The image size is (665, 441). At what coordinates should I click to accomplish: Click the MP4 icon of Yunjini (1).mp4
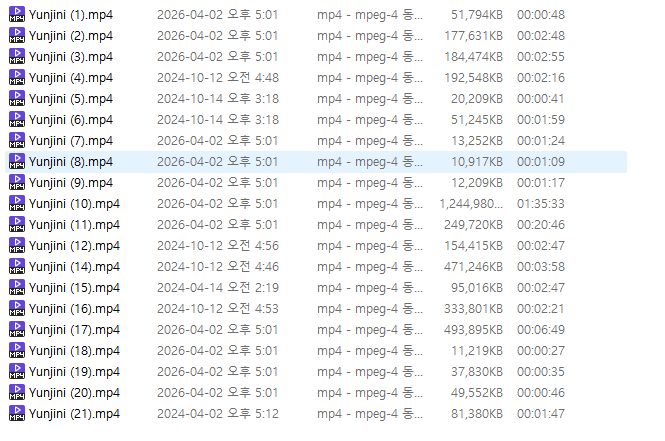pyautogui.click(x=17, y=14)
